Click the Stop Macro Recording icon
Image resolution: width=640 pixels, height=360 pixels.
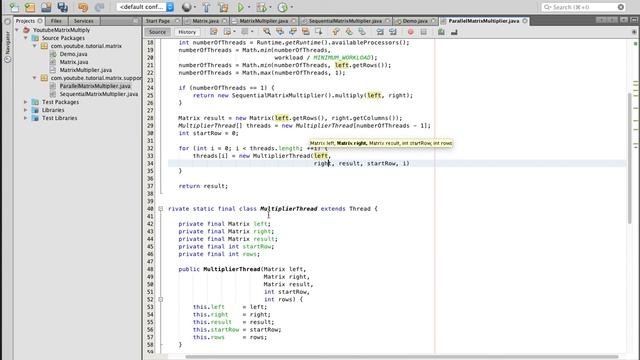pos(424,32)
